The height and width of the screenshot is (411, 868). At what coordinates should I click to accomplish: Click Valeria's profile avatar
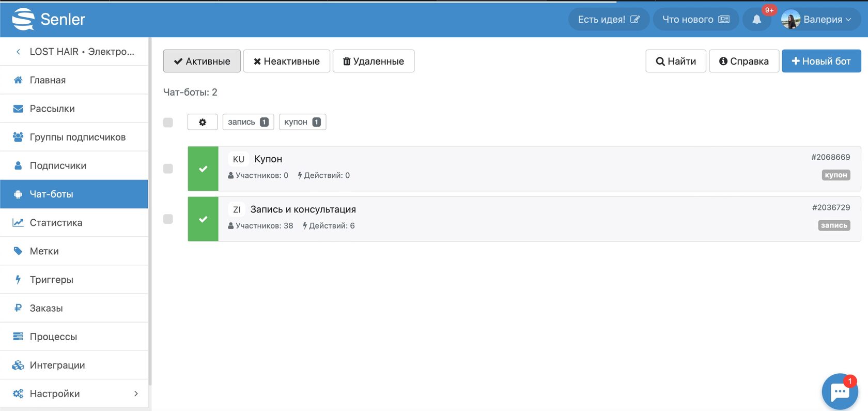pyautogui.click(x=791, y=19)
